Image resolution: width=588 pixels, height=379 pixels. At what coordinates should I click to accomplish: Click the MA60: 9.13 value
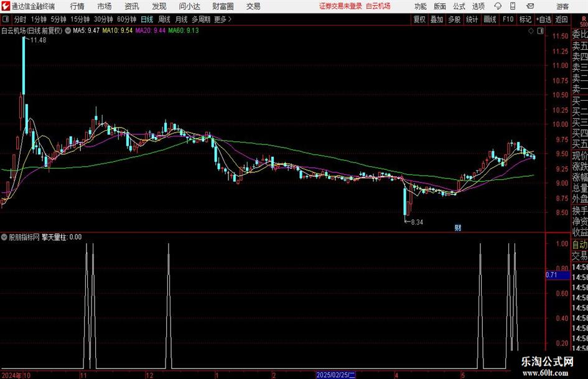tap(184, 30)
